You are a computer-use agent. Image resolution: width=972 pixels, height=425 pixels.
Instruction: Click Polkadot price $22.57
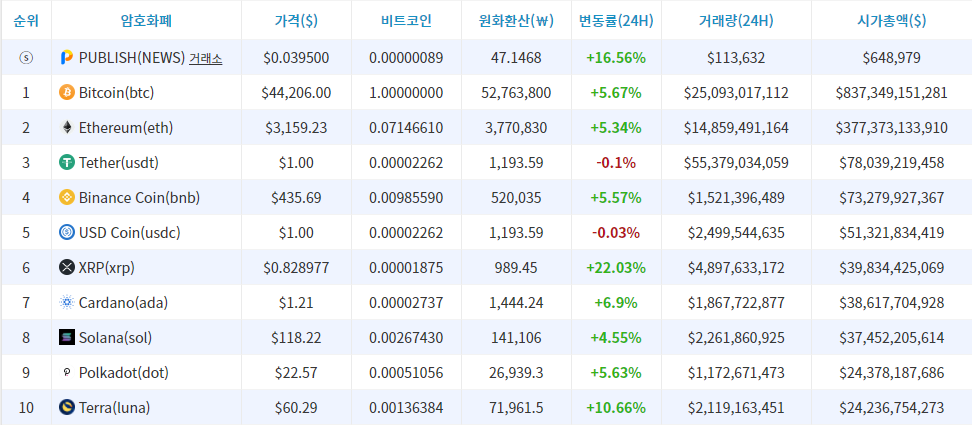(296, 373)
